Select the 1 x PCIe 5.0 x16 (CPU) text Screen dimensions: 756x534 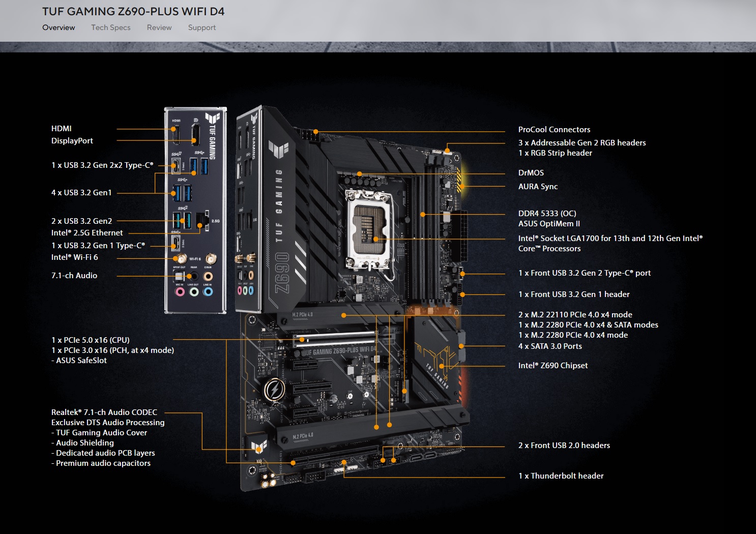91,340
